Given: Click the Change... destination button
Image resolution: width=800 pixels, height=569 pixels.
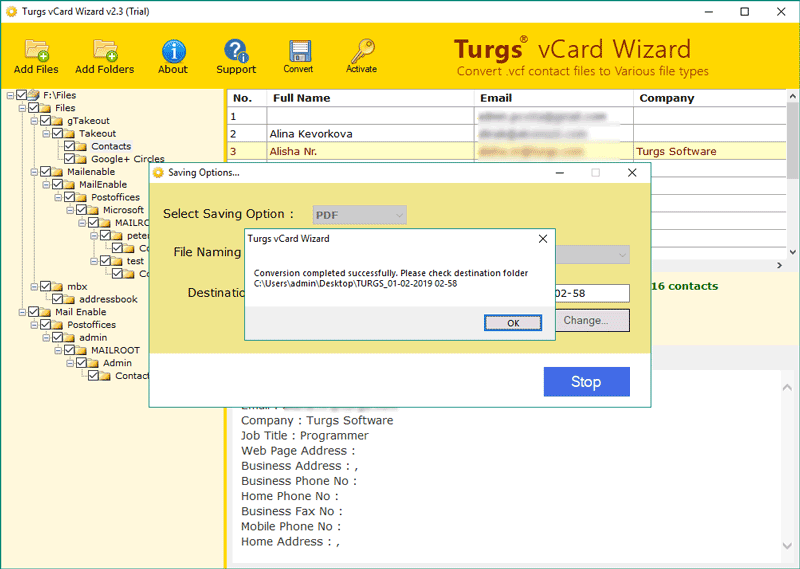Looking at the screenshot, I should click(x=592, y=320).
